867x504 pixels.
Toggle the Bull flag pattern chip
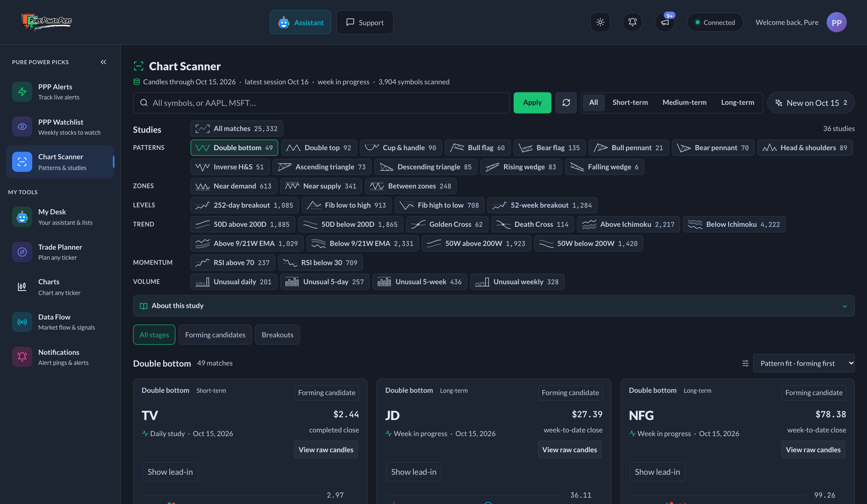[x=478, y=148]
